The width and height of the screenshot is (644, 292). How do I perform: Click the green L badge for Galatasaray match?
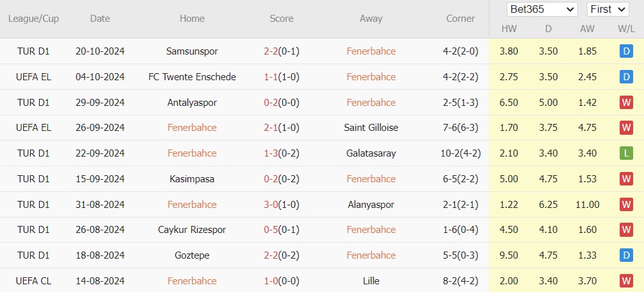626,153
